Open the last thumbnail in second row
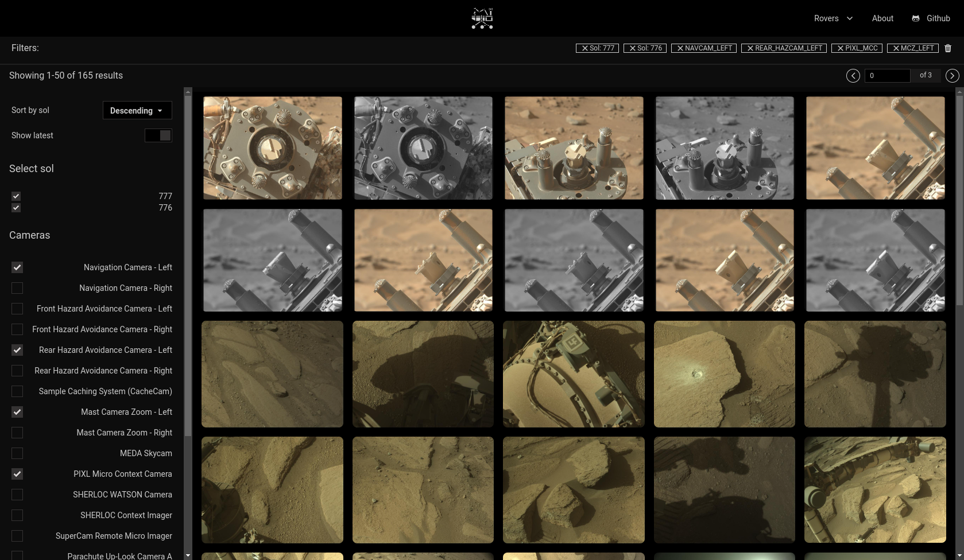Screen dimensions: 964x560 (876, 260)
